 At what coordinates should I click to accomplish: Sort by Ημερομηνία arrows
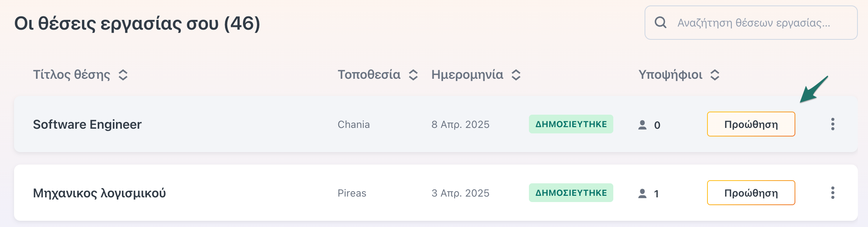tap(516, 75)
